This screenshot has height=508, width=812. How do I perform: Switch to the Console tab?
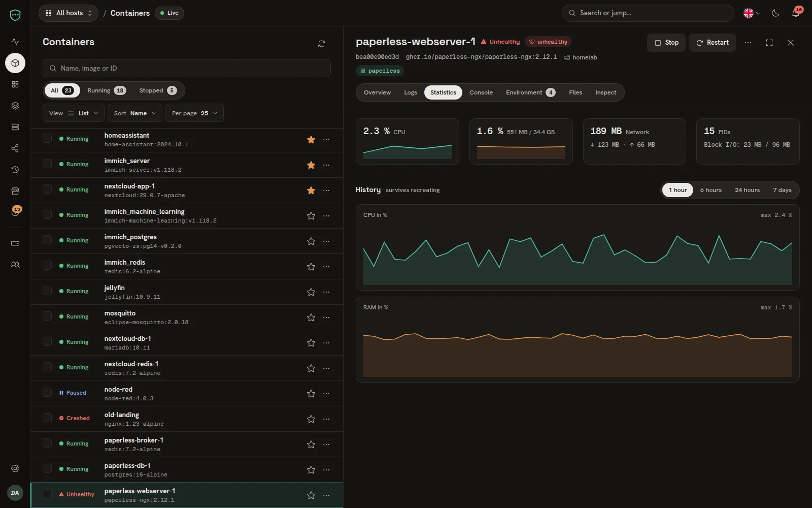pyautogui.click(x=481, y=92)
